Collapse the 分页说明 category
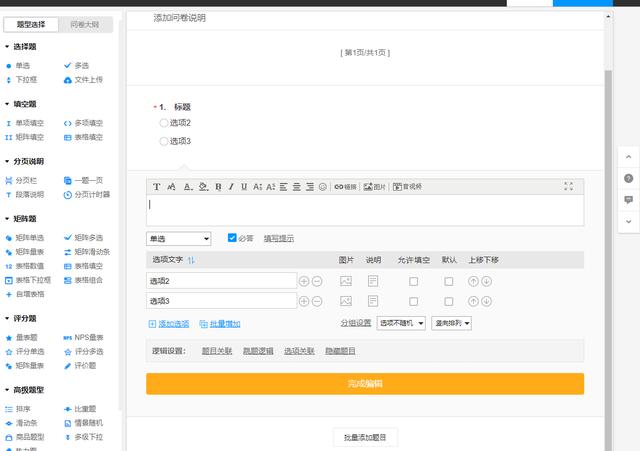The width and height of the screenshot is (640, 451). point(24,161)
